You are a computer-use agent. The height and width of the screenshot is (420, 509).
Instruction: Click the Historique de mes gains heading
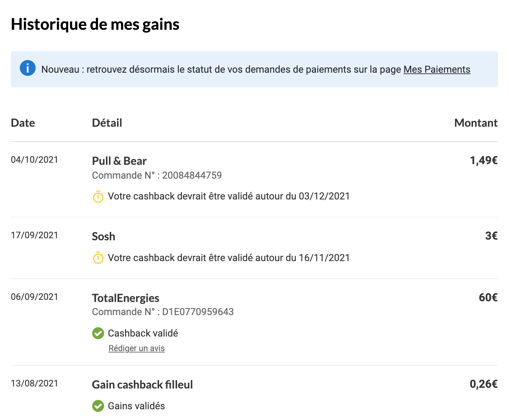point(95,24)
